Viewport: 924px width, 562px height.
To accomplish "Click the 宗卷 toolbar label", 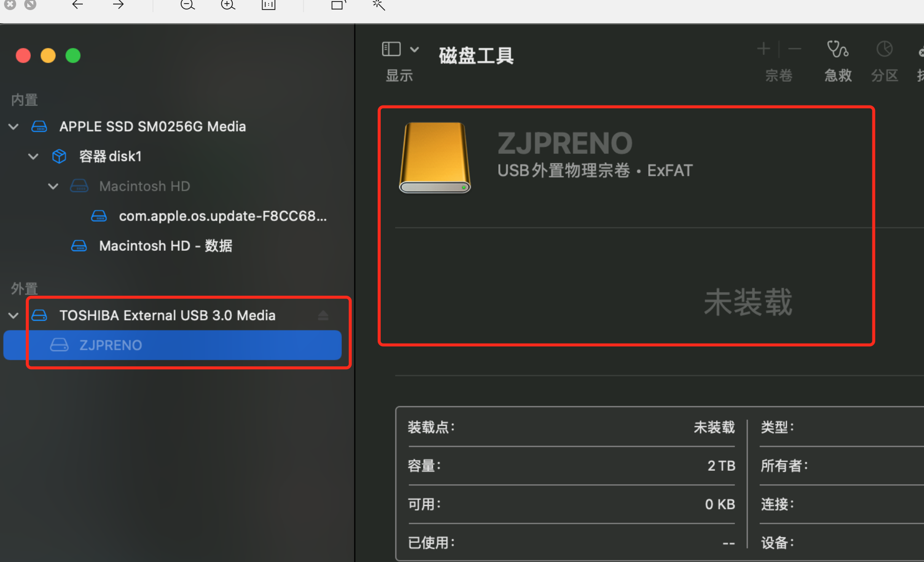I will [x=779, y=76].
